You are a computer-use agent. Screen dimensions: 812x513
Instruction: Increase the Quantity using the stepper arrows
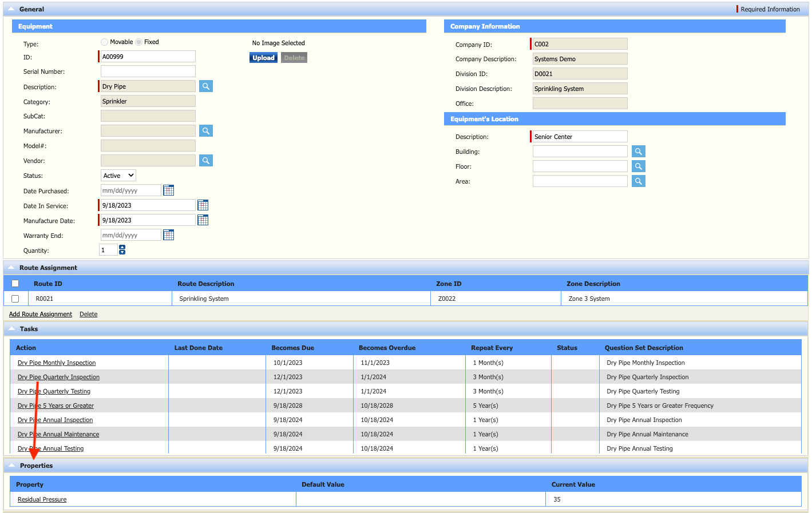[122, 247]
